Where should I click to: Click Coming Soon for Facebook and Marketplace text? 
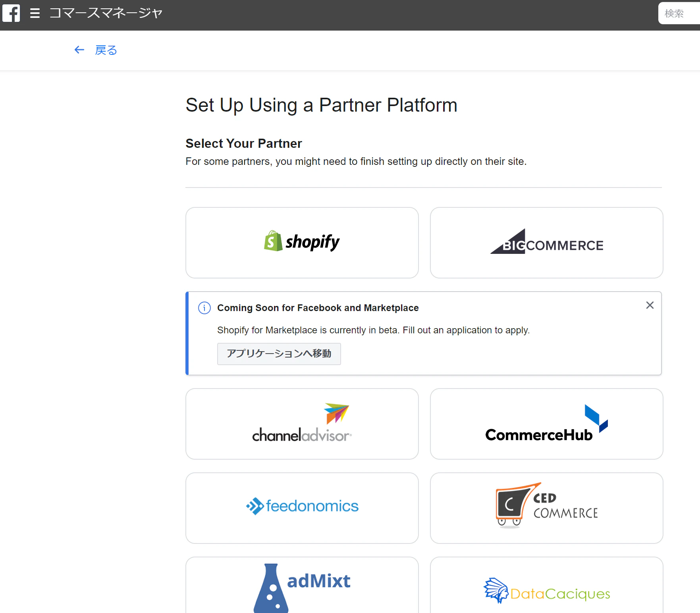pos(318,308)
